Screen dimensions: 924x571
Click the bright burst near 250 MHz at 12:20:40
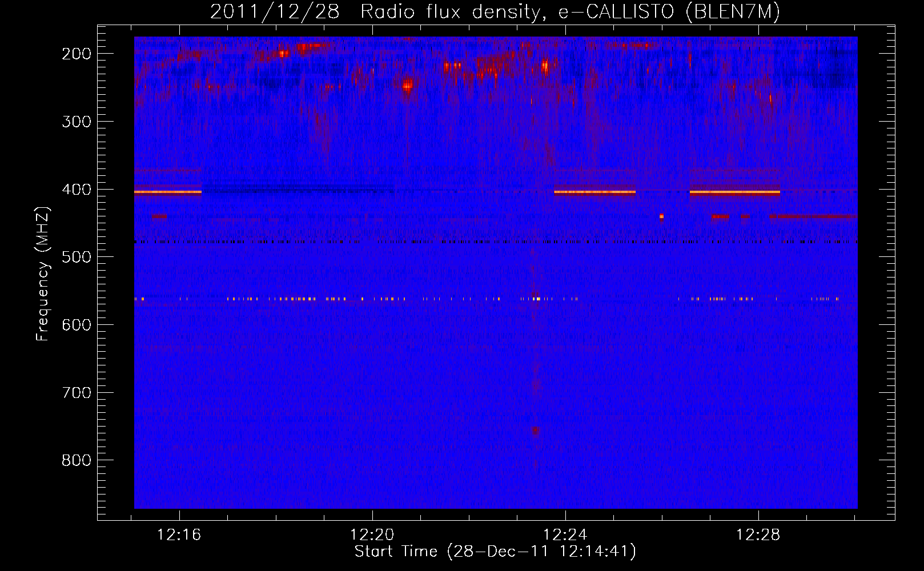407,86
